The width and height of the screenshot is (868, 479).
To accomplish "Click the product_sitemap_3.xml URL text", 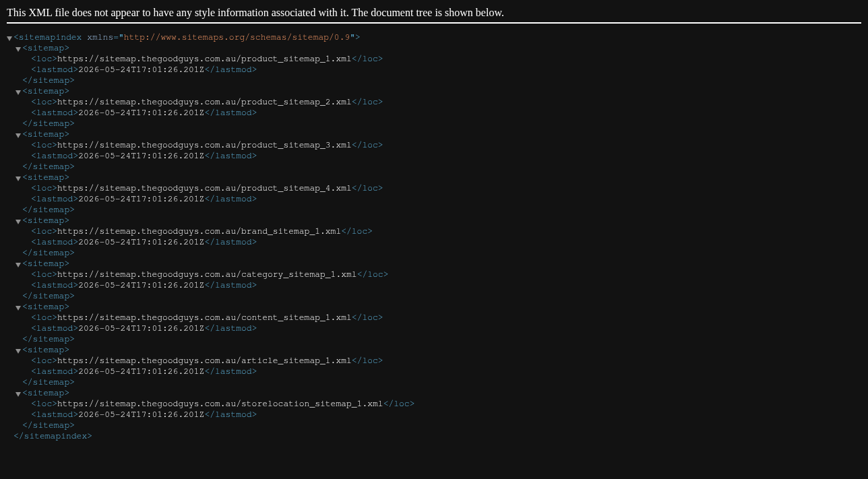I will point(204,146).
